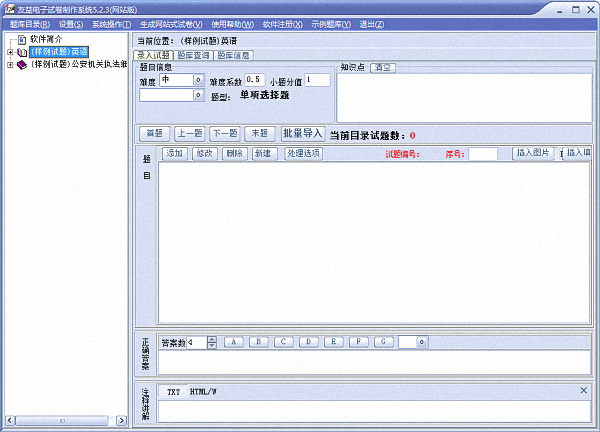Open the empty dropdown below 难度
This screenshot has height=432, width=600.
[197, 96]
